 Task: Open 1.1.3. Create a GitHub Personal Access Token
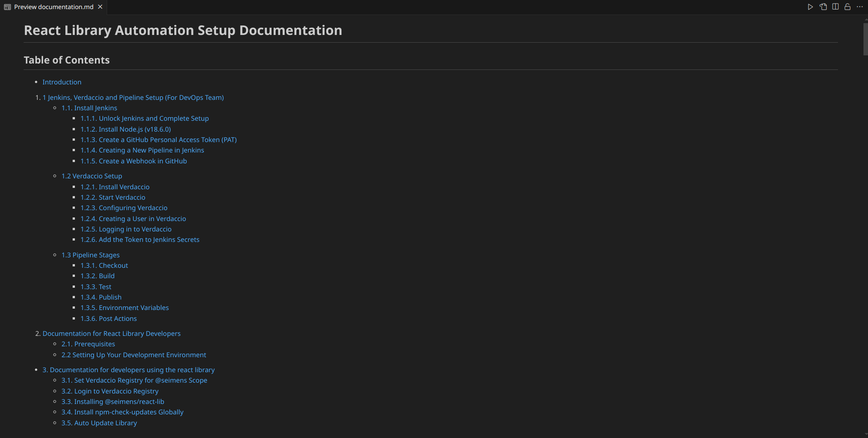point(159,140)
